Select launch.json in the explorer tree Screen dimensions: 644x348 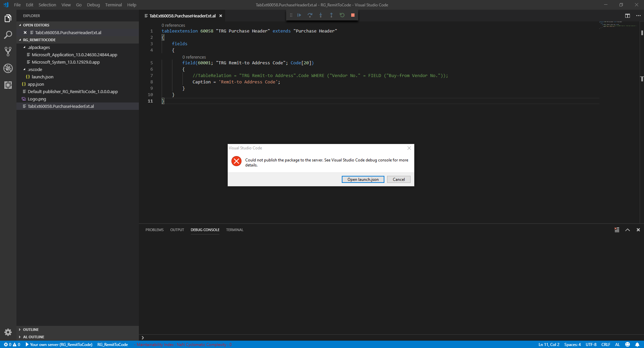[42, 77]
